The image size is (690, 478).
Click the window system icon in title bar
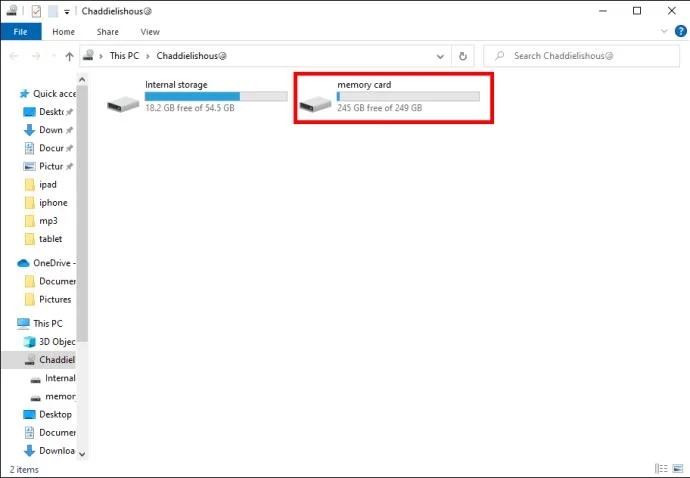point(12,11)
